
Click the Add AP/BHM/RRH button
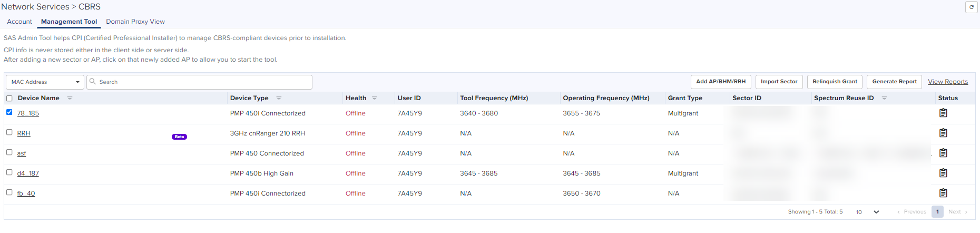point(721,82)
